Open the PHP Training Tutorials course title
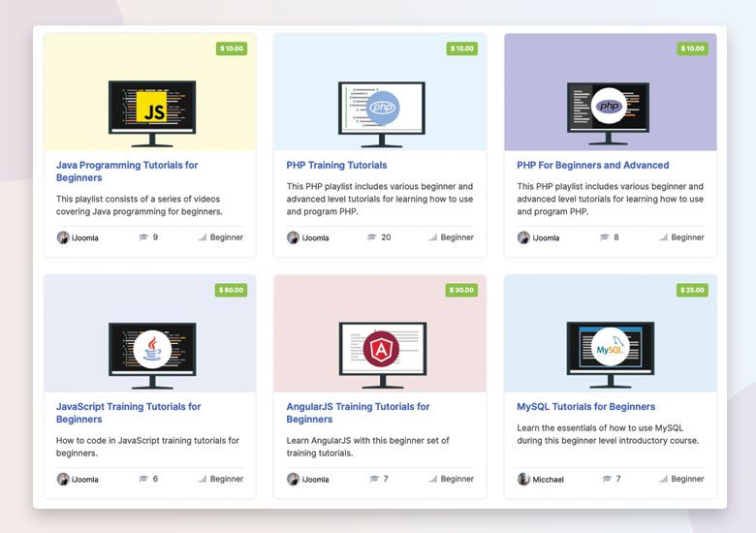756x533 pixels. click(336, 165)
